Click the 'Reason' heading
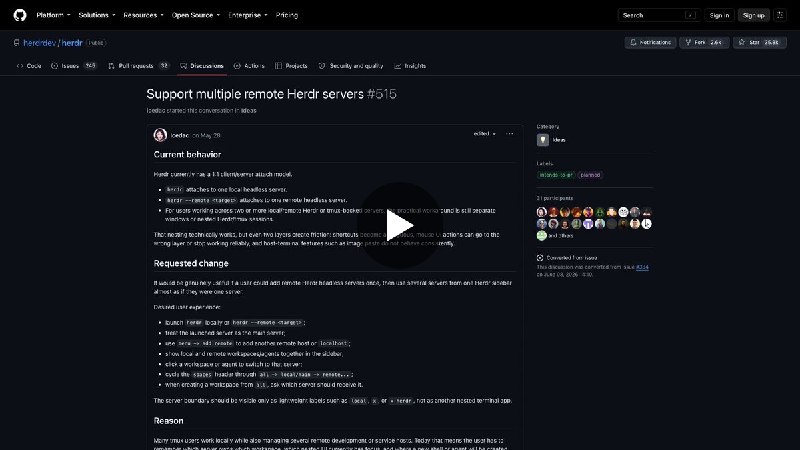Image resolution: width=800 pixels, height=450 pixels. (168, 421)
